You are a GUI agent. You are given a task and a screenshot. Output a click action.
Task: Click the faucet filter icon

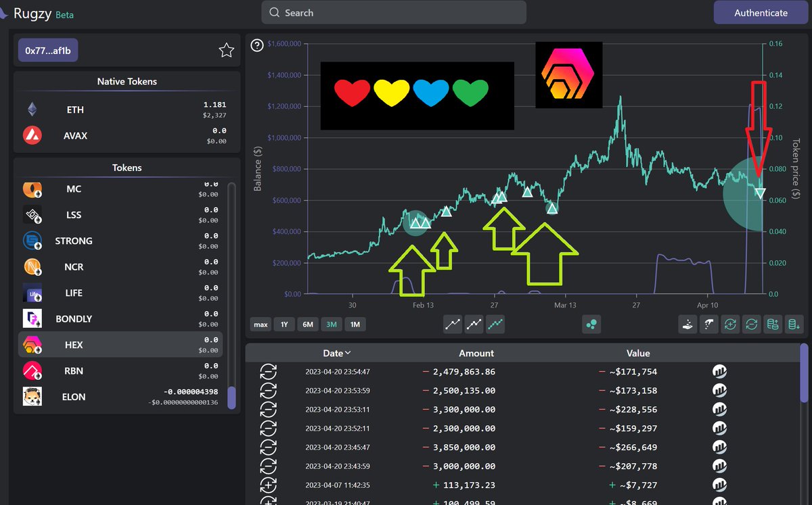click(x=709, y=324)
